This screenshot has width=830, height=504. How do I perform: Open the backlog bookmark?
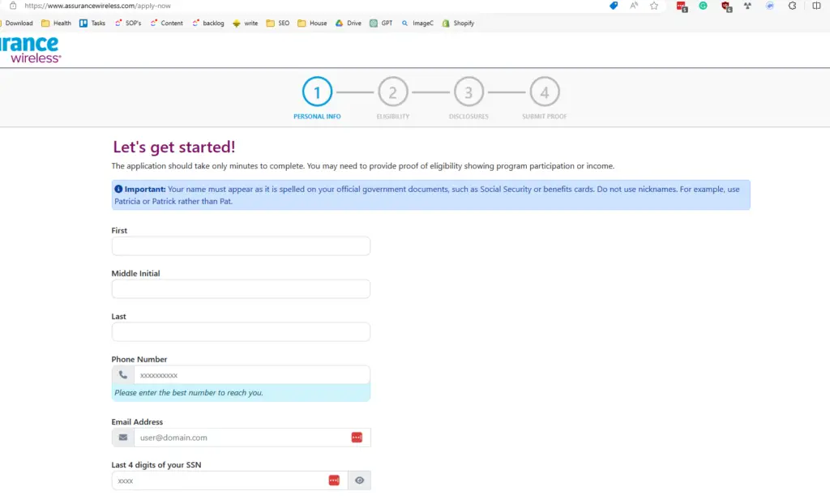(x=208, y=23)
